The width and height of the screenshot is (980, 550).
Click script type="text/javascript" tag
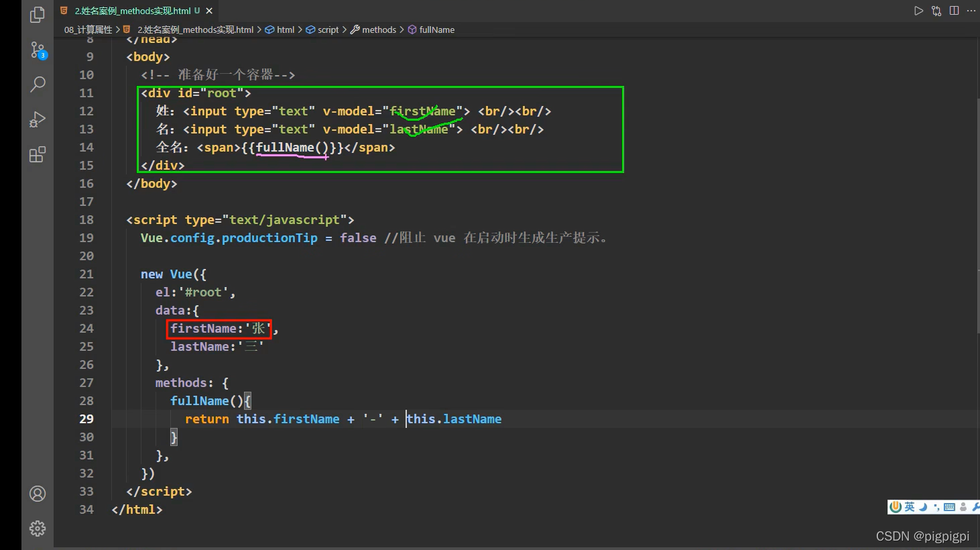pyautogui.click(x=240, y=219)
